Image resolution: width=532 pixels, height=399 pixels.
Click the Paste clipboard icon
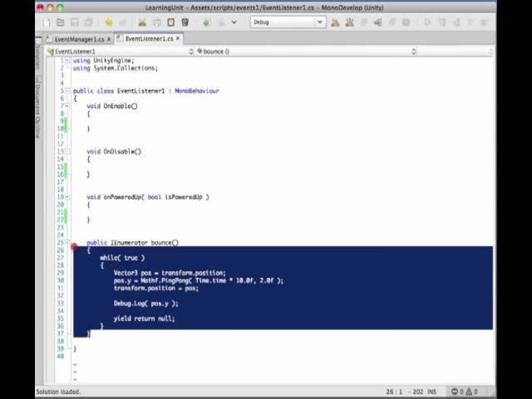pyautogui.click(x=171, y=22)
